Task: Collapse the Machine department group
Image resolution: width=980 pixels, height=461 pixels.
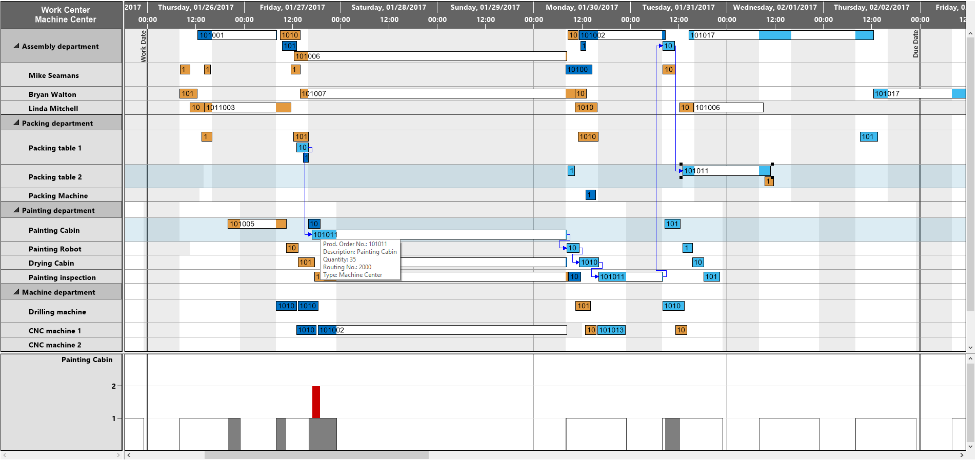Action: point(16,292)
